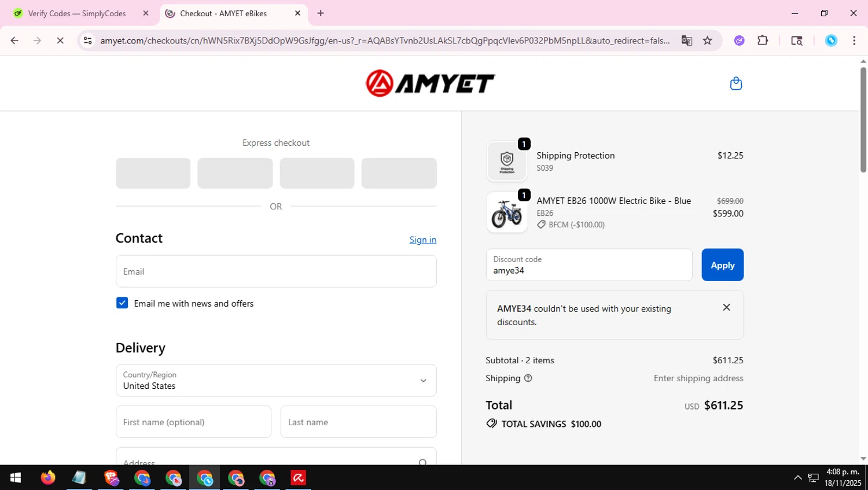The width and height of the screenshot is (868, 490).
Task: Close the Verify Codes SimplyCodes tab
Action: point(146,13)
